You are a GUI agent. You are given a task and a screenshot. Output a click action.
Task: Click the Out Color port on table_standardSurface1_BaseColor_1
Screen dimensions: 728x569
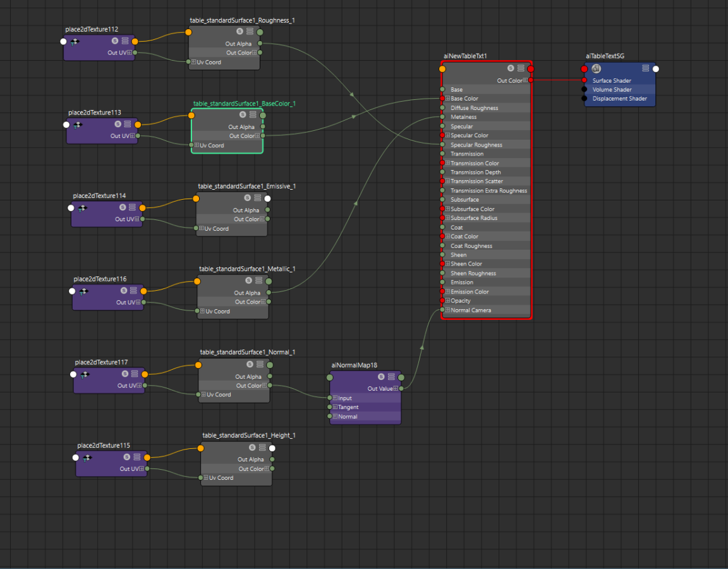tap(263, 136)
